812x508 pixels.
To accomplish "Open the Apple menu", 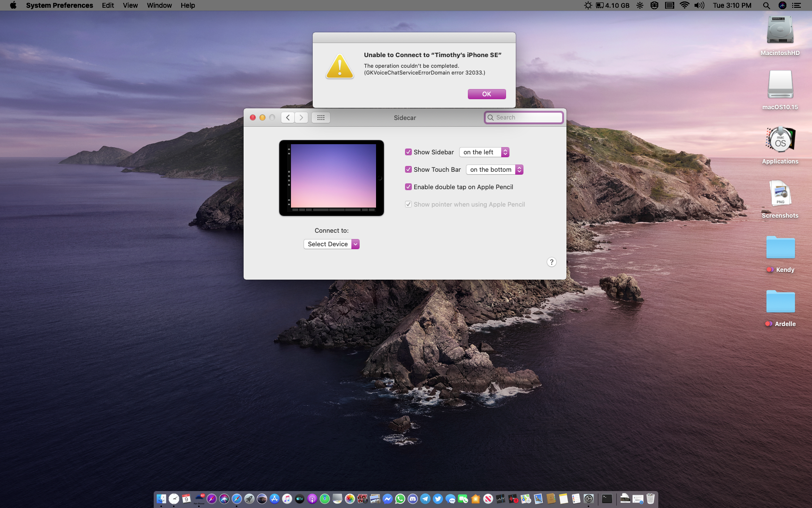I will pyautogui.click(x=13, y=5).
